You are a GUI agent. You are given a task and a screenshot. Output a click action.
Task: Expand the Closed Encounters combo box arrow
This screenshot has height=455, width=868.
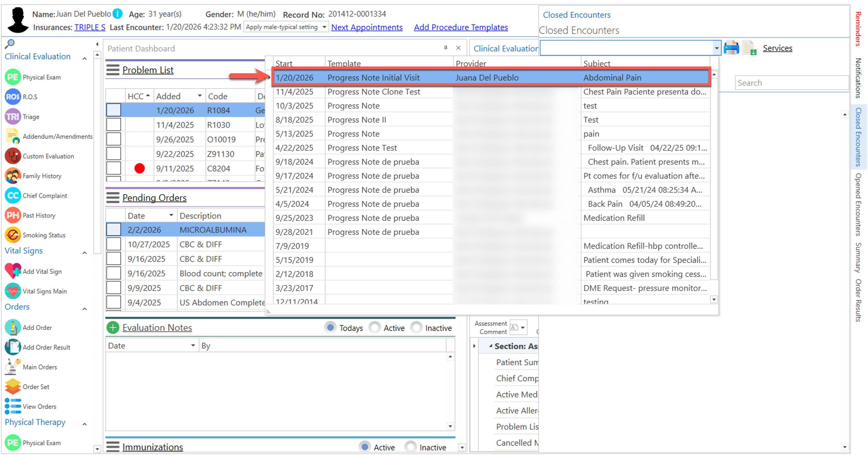(x=716, y=48)
